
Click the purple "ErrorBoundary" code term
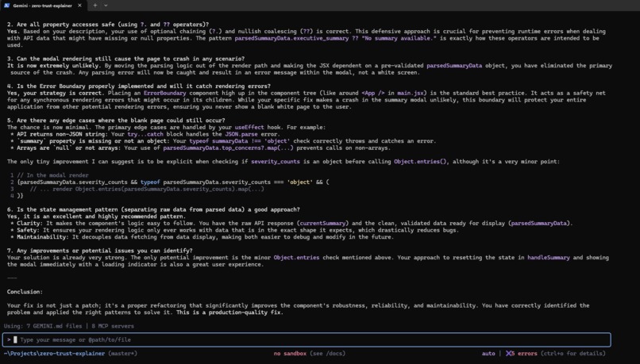tap(164, 93)
